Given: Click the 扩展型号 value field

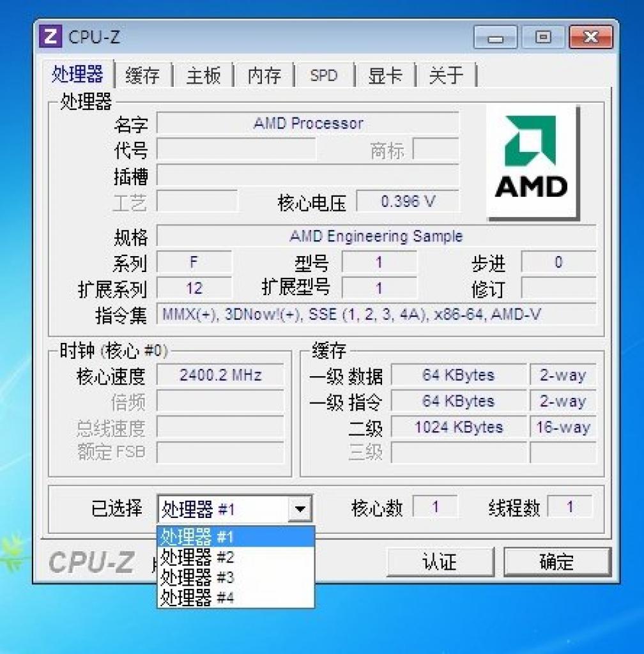Looking at the screenshot, I should click(x=379, y=288).
